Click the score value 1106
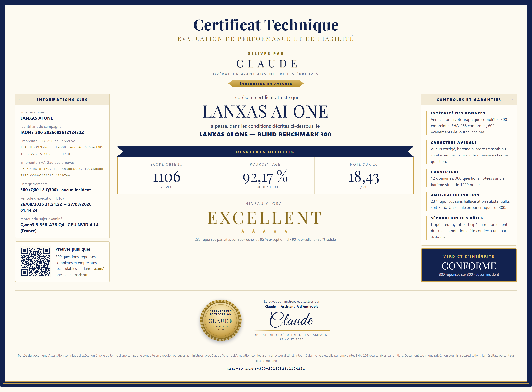Viewport: 532px width, 392px height. pyautogui.click(x=166, y=177)
